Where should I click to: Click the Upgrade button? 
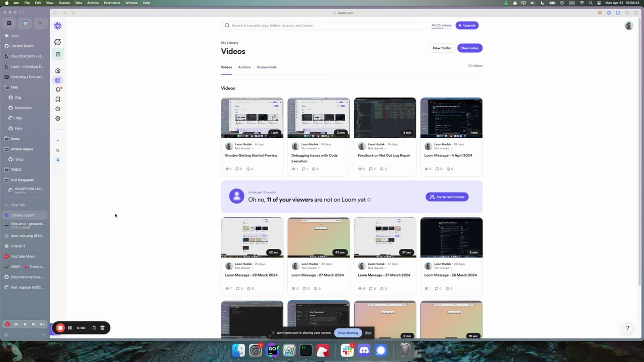tap(467, 25)
